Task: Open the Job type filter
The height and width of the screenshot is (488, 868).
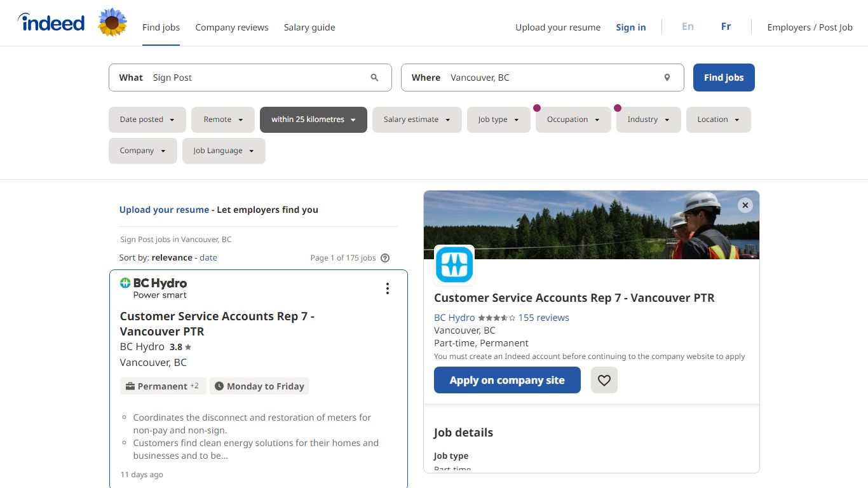Action: [x=499, y=119]
